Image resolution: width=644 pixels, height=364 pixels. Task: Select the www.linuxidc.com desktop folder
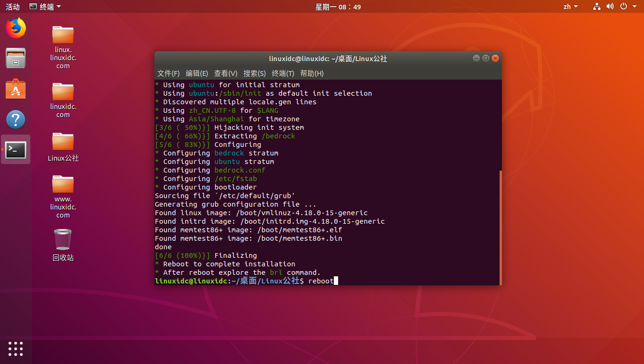pyautogui.click(x=63, y=184)
